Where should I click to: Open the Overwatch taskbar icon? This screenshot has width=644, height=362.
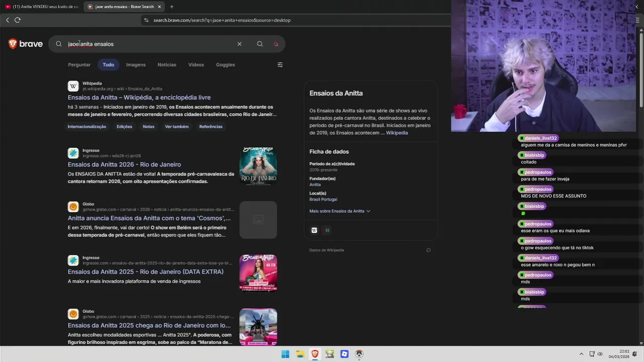(359, 354)
